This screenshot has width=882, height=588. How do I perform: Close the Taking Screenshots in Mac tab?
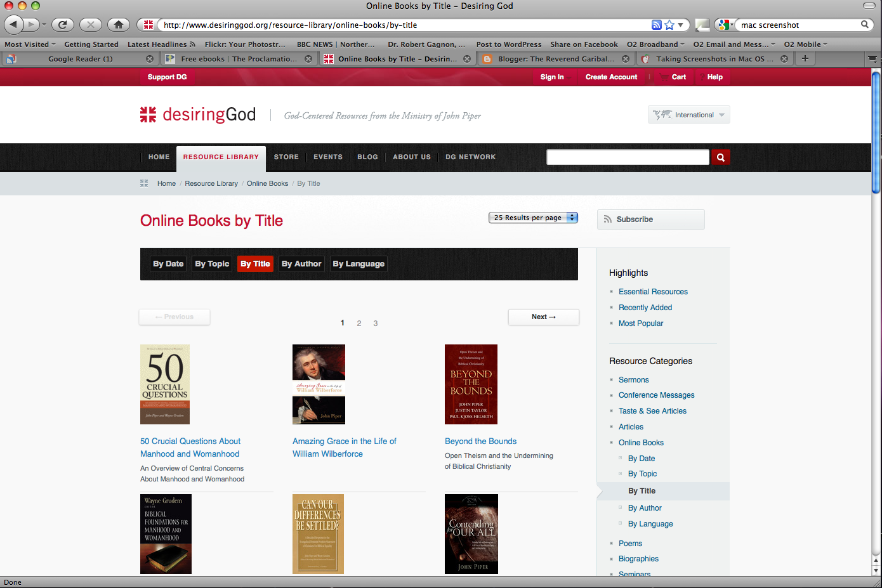(x=784, y=59)
